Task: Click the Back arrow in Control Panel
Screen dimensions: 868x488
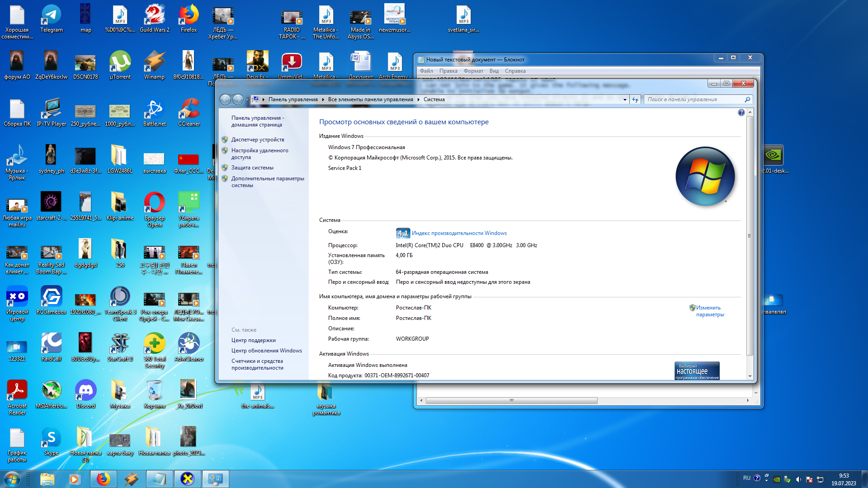Action: (225, 99)
